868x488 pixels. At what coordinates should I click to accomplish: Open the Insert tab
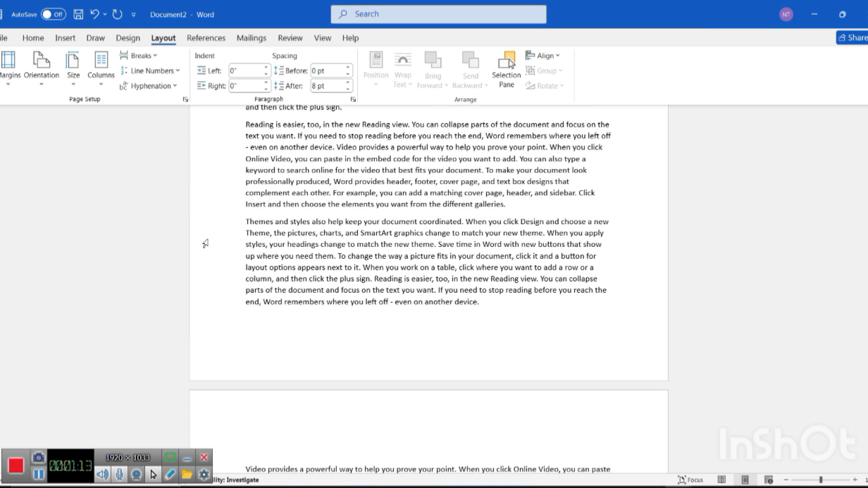click(65, 38)
